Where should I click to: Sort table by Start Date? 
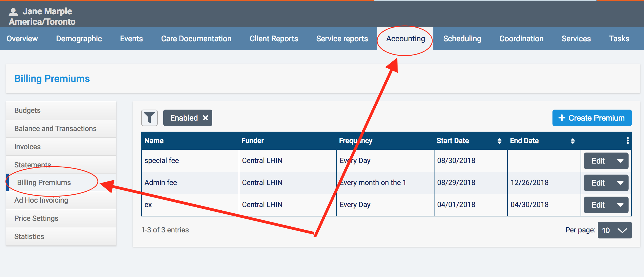[x=499, y=141]
